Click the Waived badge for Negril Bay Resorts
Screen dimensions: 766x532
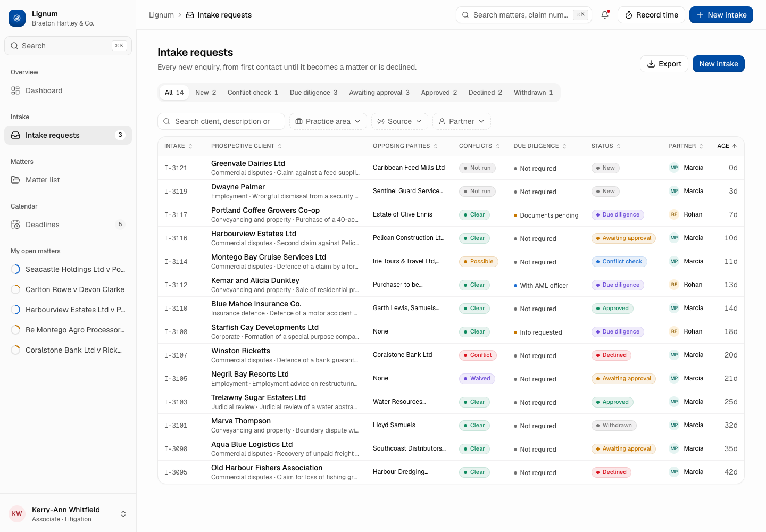tap(477, 379)
